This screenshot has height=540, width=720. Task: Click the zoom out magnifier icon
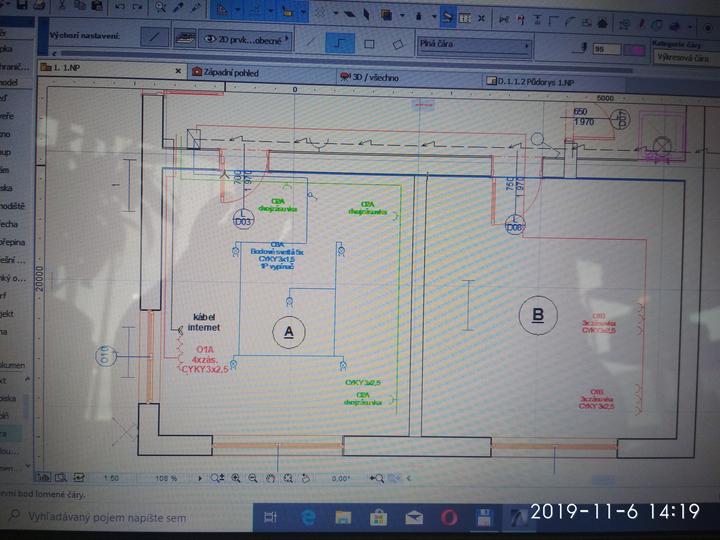tap(253, 479)
